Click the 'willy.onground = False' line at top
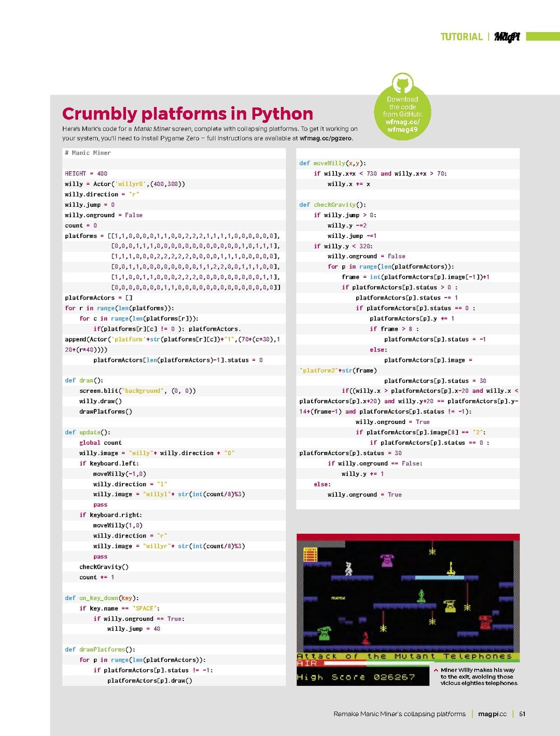Viewport: 560px width, 736px height. [104, 215]
